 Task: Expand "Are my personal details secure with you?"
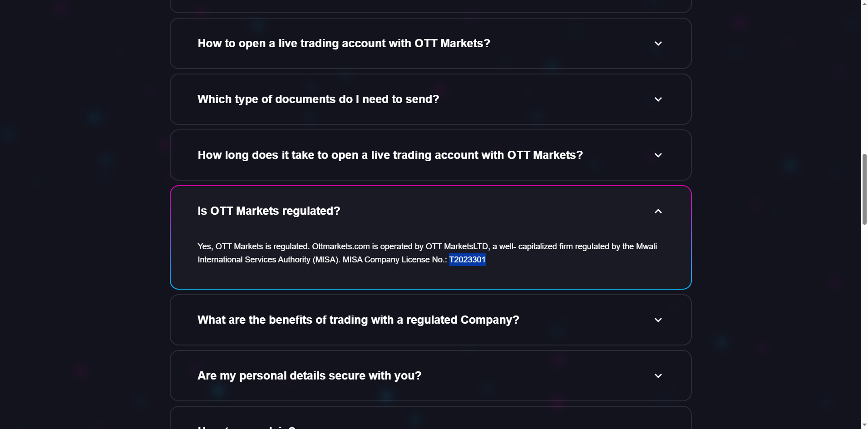click(x=309, y=376)
